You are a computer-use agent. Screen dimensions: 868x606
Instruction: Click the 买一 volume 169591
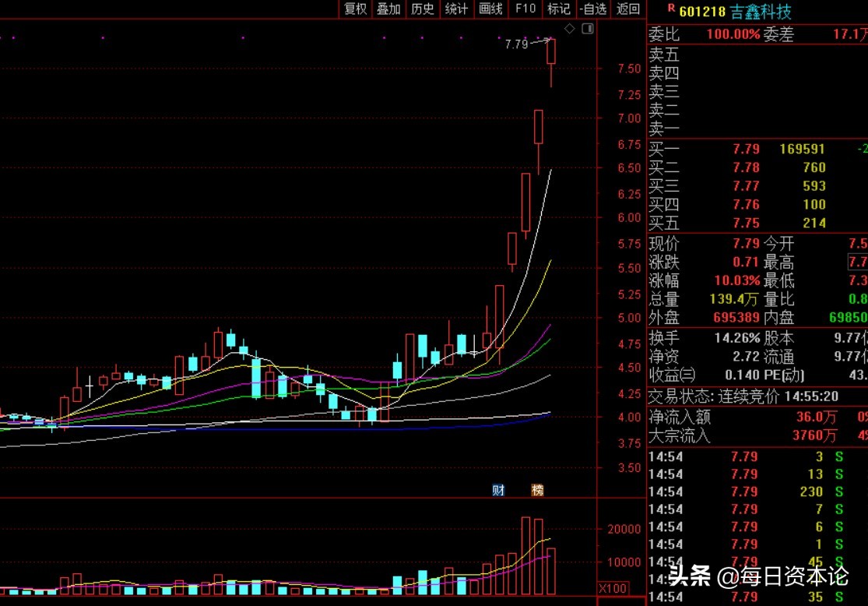[x=802, y=149]
